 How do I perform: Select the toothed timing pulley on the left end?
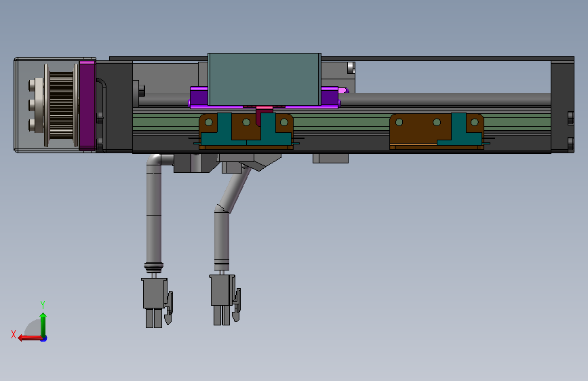click(x=61, y=105)
